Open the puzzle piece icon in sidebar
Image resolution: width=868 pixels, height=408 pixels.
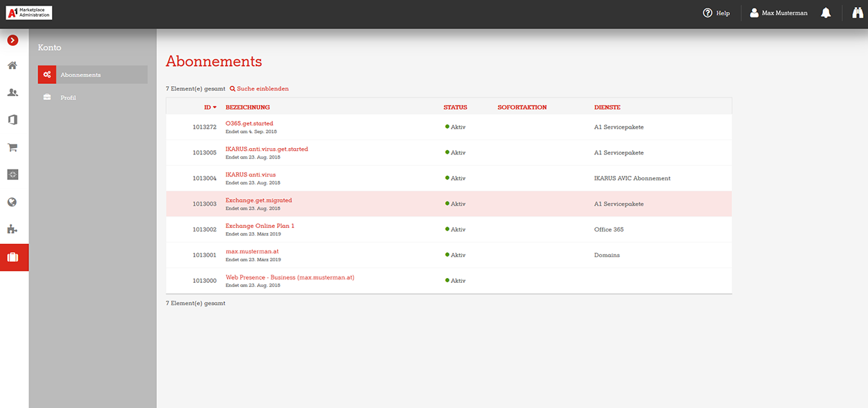(x=12, y=229)
